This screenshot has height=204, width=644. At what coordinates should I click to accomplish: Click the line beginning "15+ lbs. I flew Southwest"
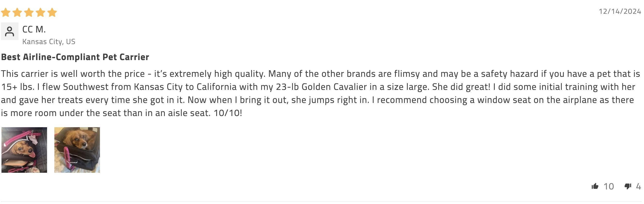(x=318, y=87)
